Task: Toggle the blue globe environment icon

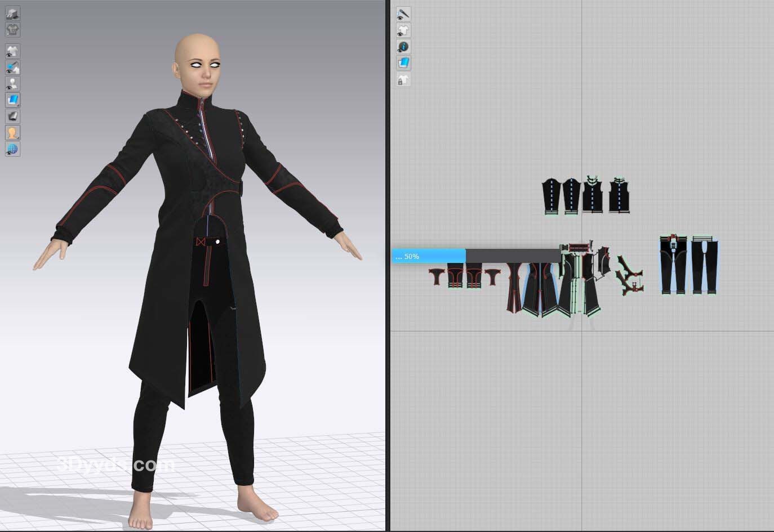Action: click(12, 149)
